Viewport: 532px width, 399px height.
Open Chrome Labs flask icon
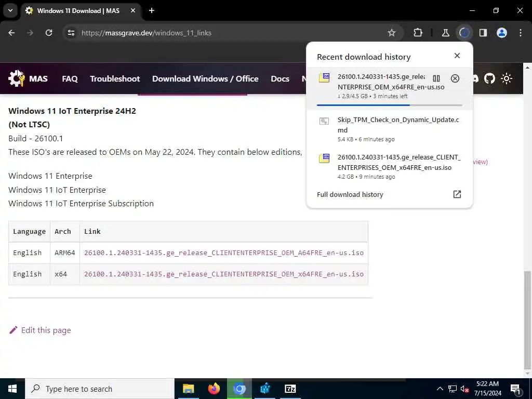point(445,33)
